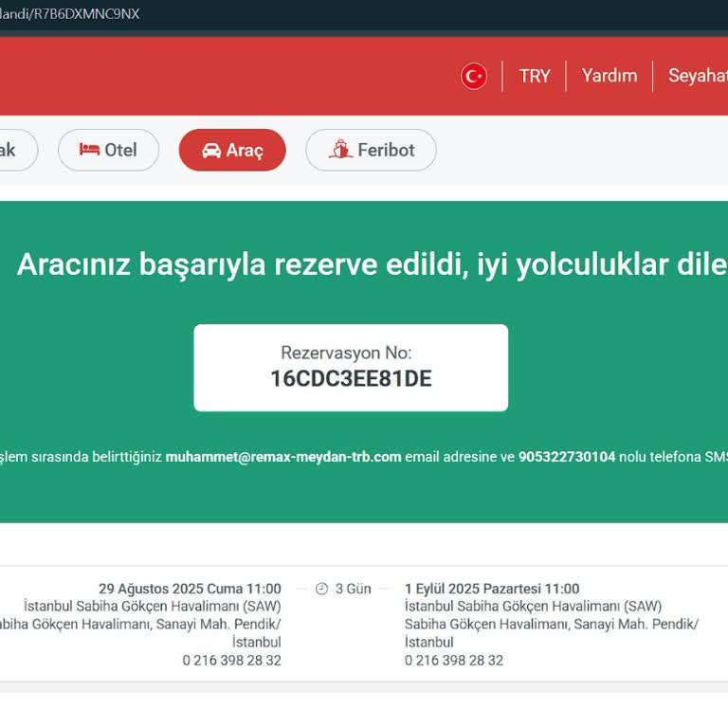Click the car icon in Araç tab

[211, 151]
